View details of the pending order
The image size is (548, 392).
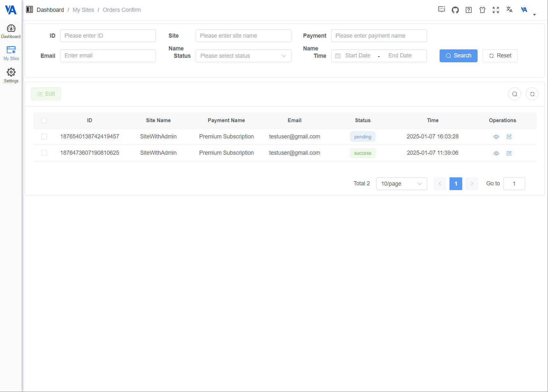coord(496,137)
